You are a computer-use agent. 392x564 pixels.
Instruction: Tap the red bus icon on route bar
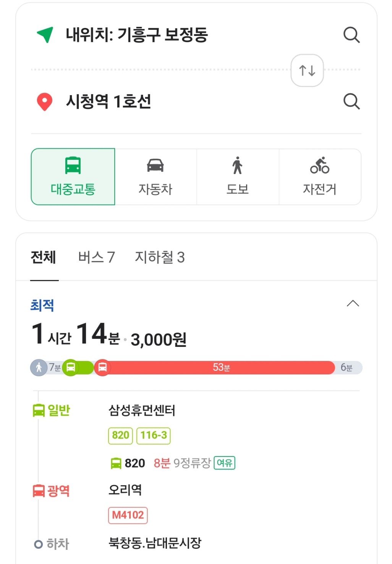(102, 367)
